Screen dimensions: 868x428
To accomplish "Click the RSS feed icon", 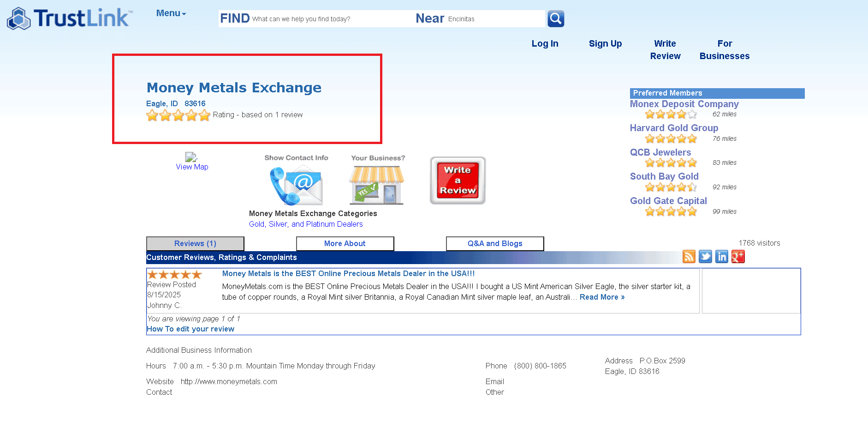I will (x=689, y=257).
